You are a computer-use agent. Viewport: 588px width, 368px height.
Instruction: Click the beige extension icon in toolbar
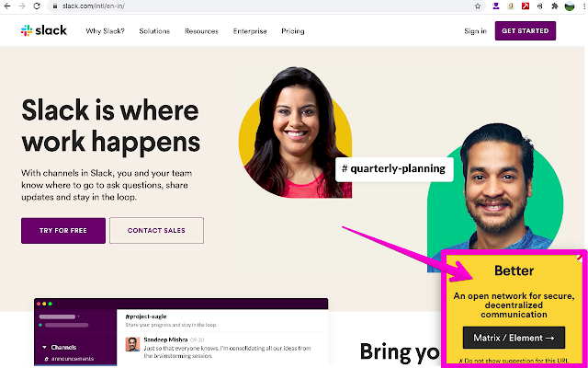(511, 6)
